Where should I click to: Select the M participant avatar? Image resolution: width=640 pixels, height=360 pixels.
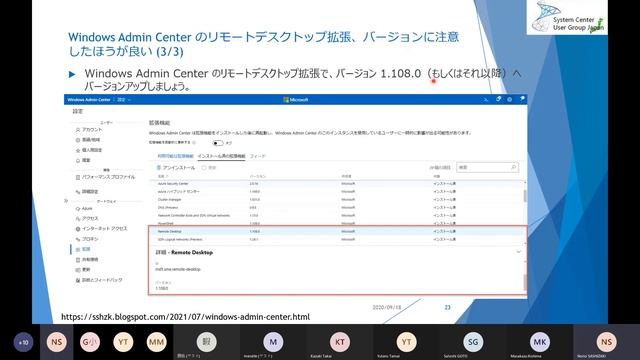click(273, 342)
